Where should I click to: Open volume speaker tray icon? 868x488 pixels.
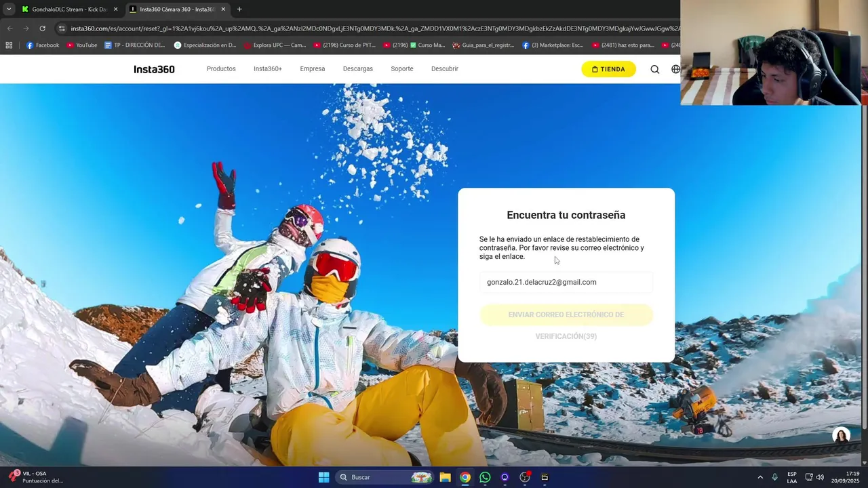[820, 477]
